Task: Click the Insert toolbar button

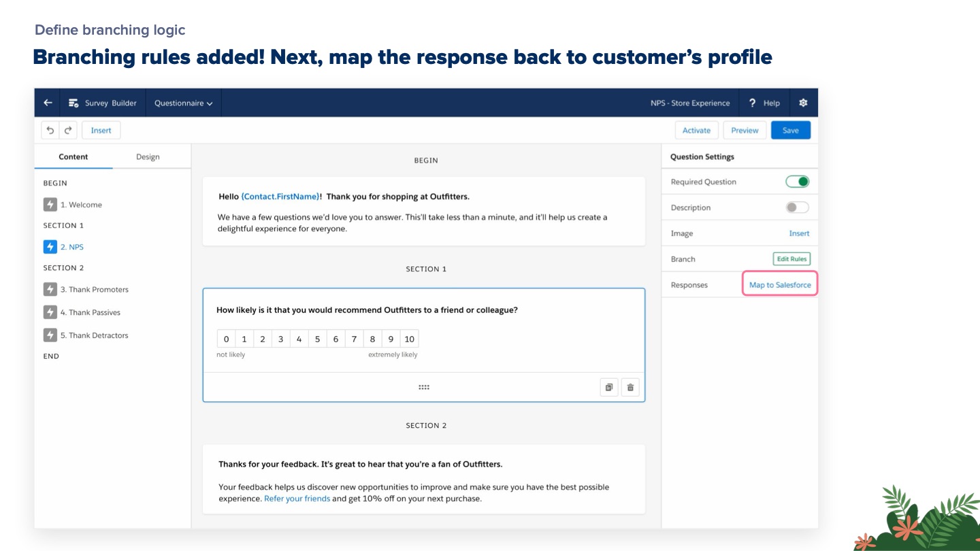Action: pyautogui.click(x=101, y=131)
